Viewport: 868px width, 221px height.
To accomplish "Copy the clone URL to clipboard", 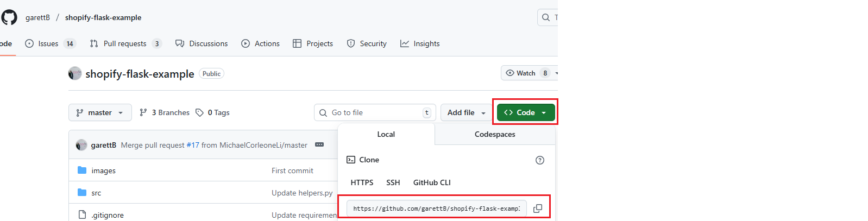I will click(538, 209).
